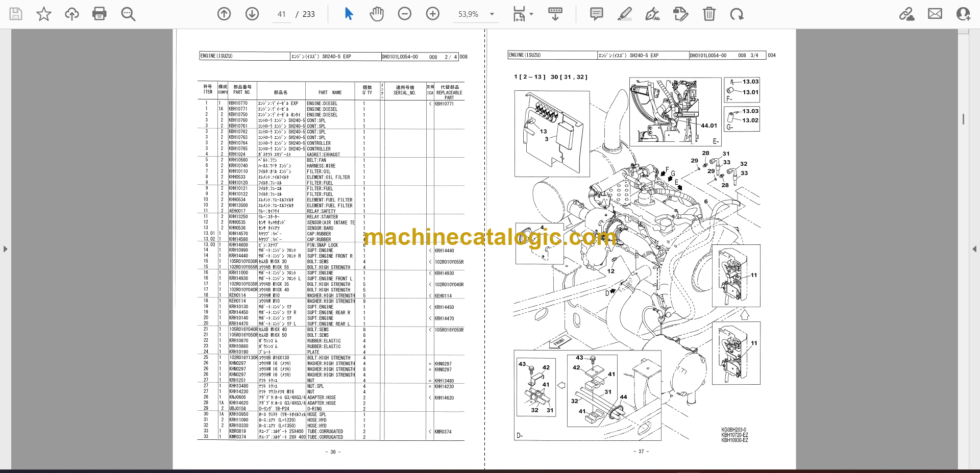The width and height of the screenshot is (980, 473).
Task: Add a sticky note comment
Action: point(596,14)
